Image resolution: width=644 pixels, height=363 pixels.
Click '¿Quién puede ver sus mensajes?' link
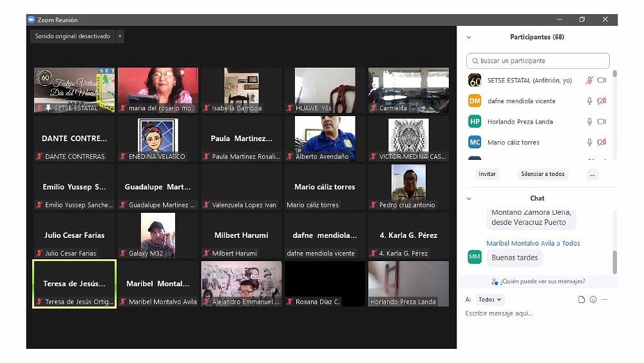click(x=538, y=282)
